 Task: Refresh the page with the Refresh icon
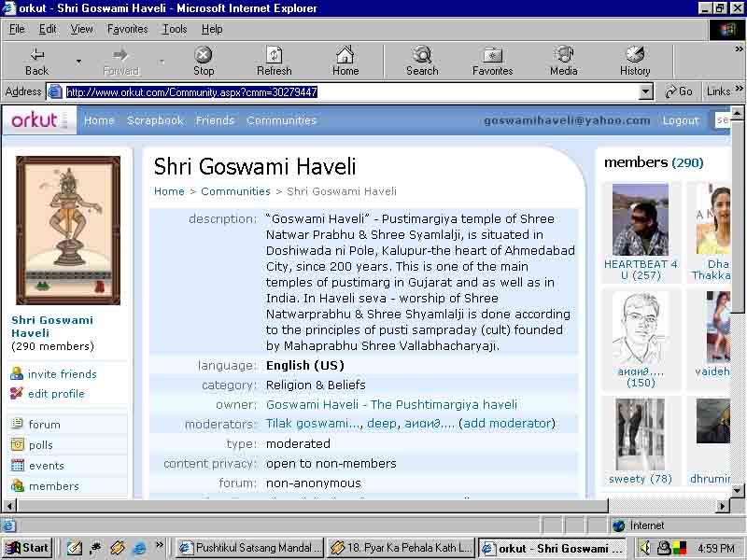pyautogui.click(x=274, y=55)
